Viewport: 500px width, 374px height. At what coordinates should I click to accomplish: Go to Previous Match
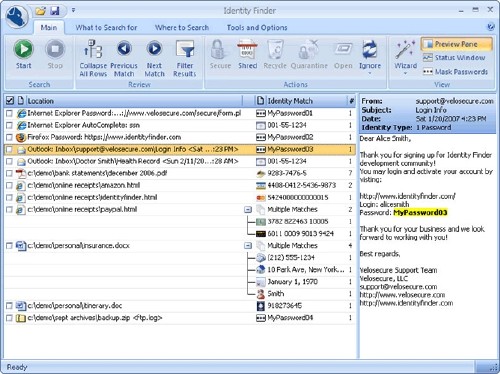(x=124, y=58)
